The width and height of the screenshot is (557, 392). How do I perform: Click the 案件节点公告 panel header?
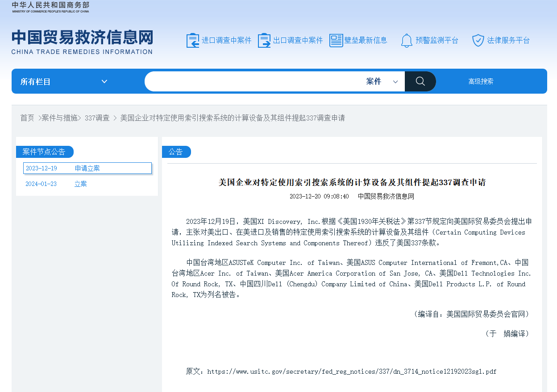(45, 152)
